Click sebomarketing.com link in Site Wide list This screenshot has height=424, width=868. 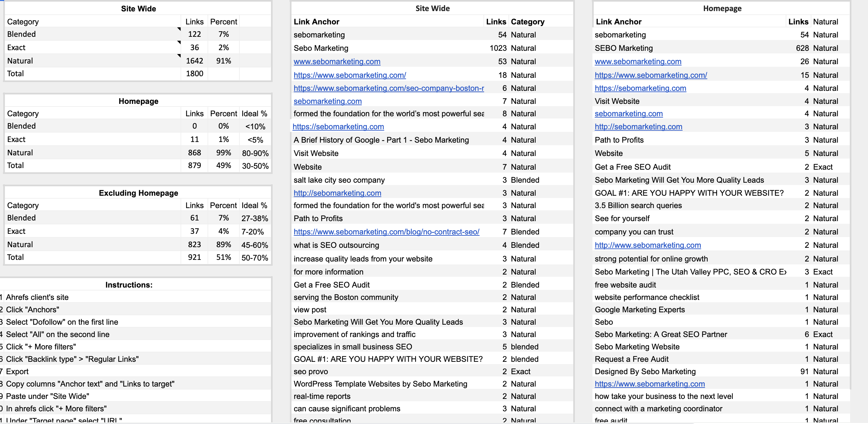328,101
